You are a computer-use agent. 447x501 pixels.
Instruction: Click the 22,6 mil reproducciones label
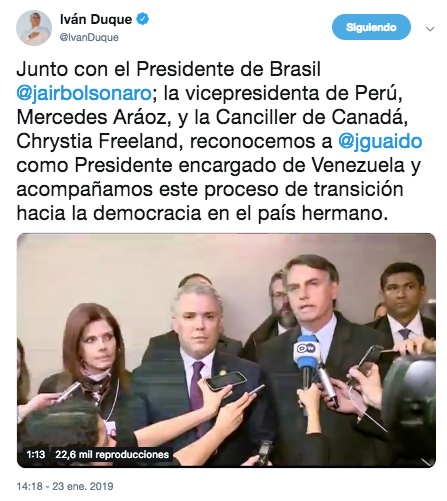pyautogui.click(x=112, y=454)
